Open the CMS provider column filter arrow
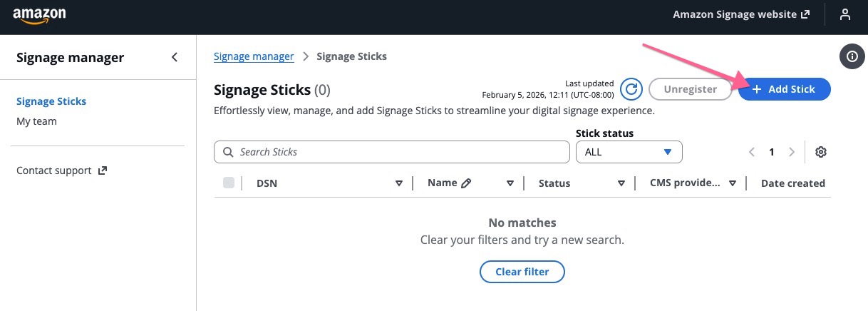Screen dimensions: 868x311 click(733, 183)
